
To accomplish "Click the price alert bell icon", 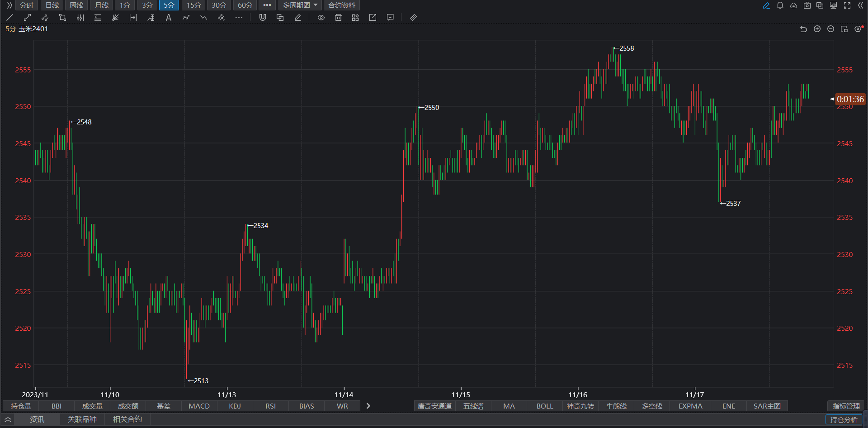I will pos(780,5).
